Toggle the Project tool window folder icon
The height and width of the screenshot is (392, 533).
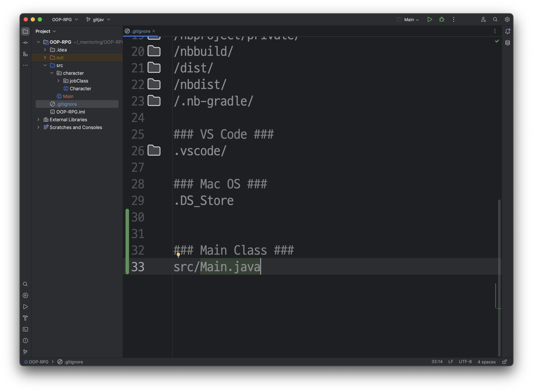[25, 31]
